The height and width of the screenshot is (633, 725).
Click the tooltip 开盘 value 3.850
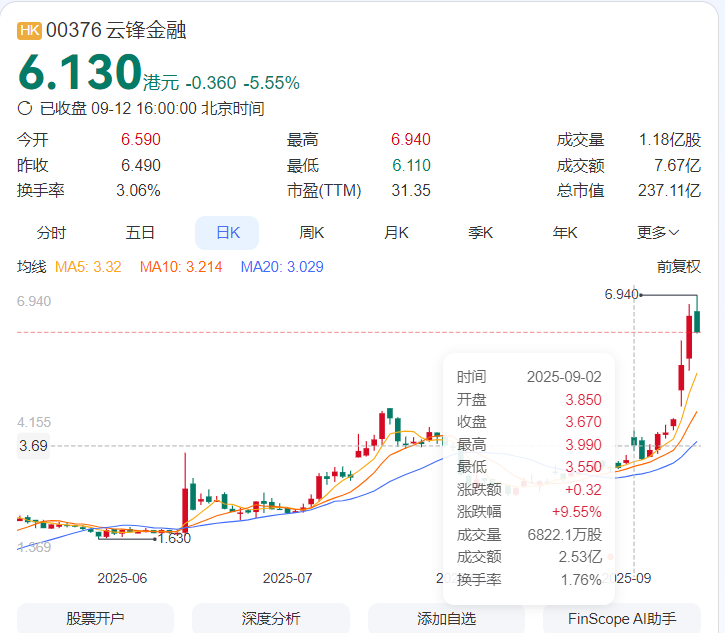[x=584, y=399]
